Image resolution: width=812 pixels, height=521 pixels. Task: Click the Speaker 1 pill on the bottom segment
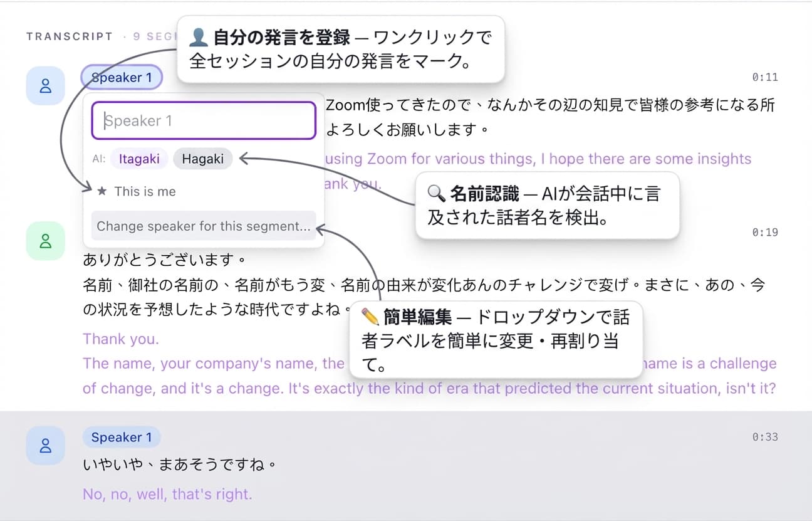click(122, 437)
